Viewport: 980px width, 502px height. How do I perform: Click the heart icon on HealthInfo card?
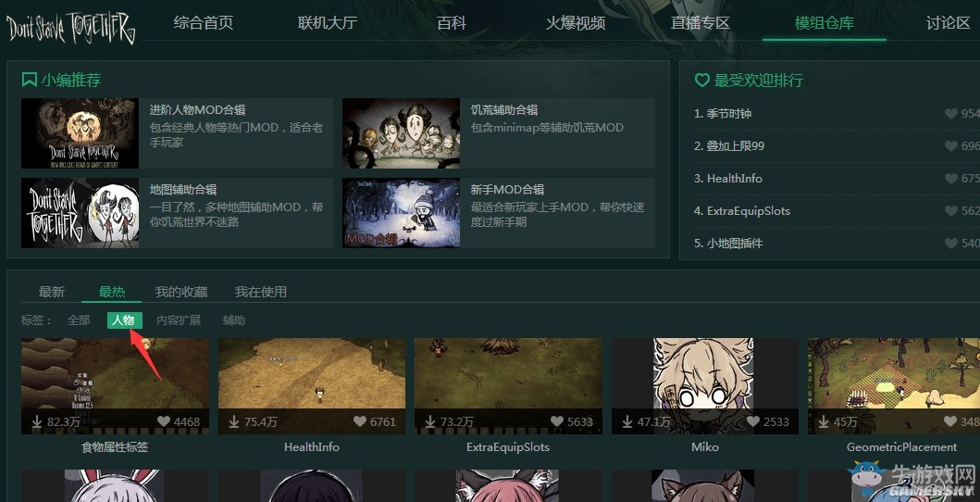(360, 422)
